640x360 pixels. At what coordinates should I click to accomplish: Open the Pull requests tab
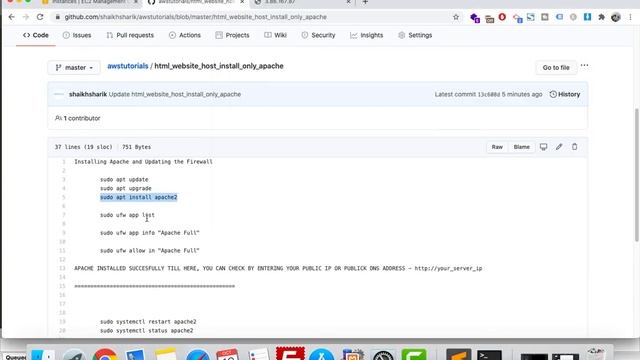tap(130, 35)
